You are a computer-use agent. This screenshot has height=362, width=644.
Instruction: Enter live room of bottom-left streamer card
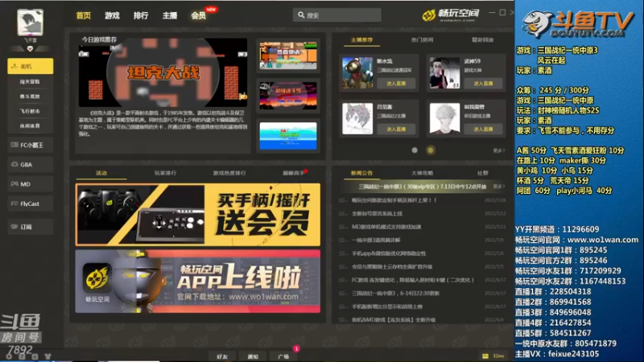[396, 129]
